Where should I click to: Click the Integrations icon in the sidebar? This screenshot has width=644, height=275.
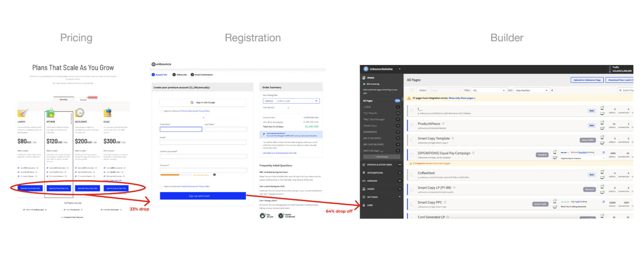(x=363, y=173)
